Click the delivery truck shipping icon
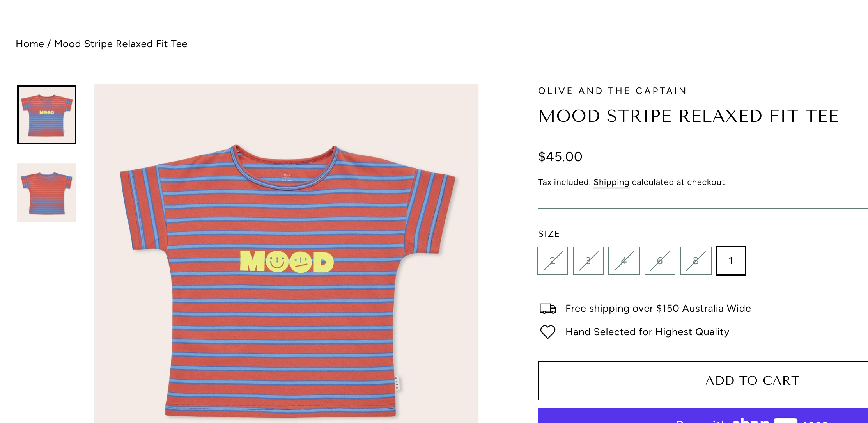Screen dimensions: 868x423 click(547, 309)
